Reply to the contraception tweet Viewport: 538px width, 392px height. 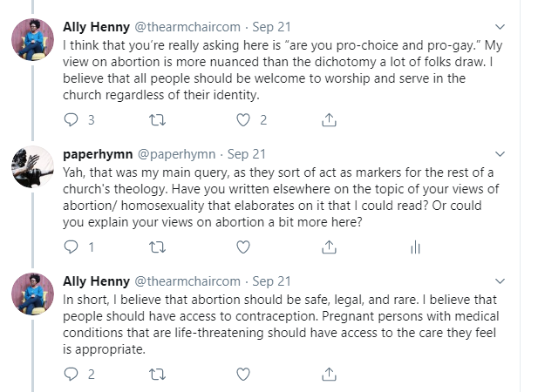pos(73,375)
